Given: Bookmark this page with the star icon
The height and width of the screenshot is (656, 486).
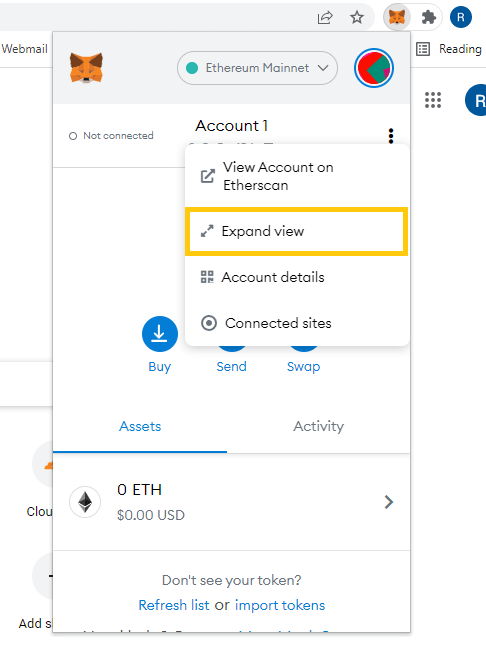Looking at the screenshot, I should 357,18.
